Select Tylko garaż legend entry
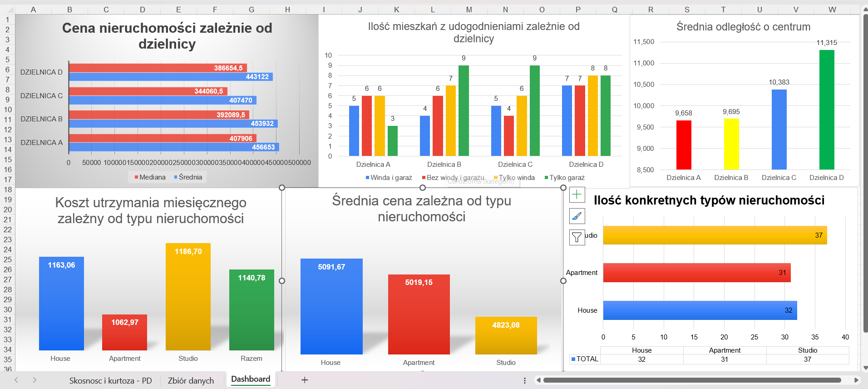 click(564, 178)
